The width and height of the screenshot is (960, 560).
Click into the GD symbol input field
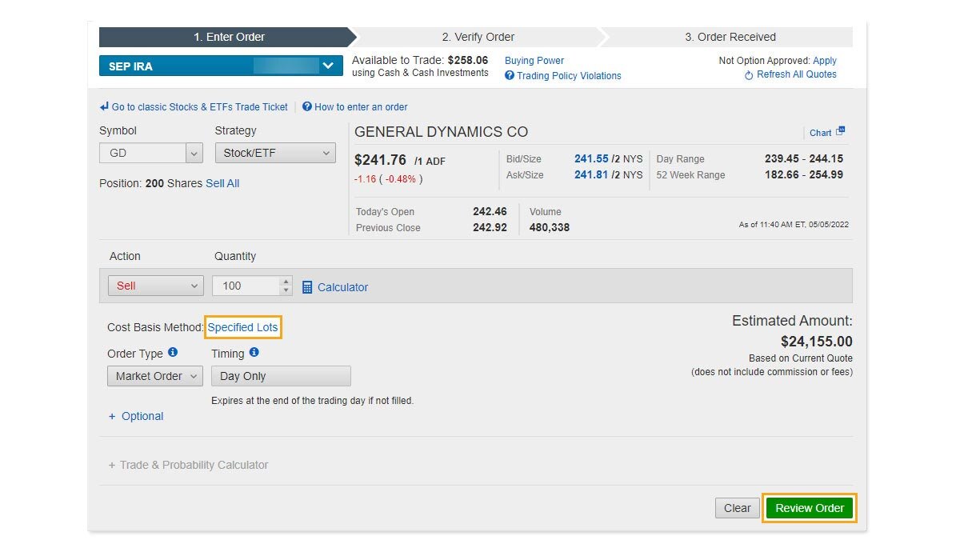(142, 153)
